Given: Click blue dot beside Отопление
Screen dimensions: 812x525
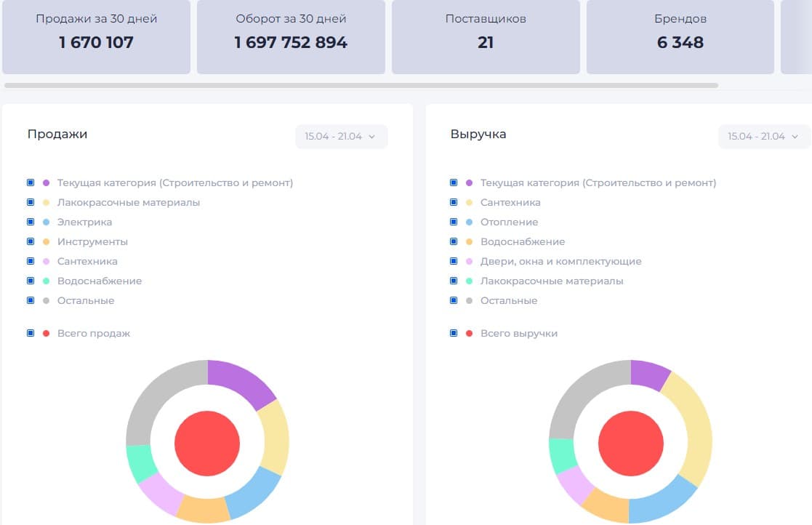Looking at the screenshot, I should point(469,222).
